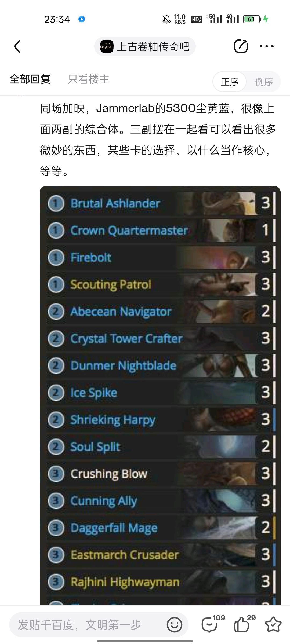Open 上古卷轴传奇吧 forum title
This screenshot has height=644, width=290.
coord(153,46)
